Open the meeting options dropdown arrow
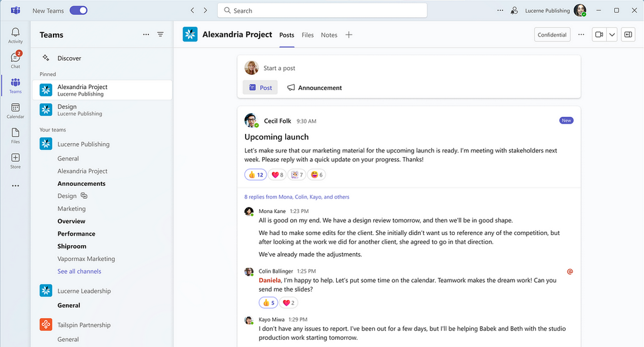 point(612,35)
